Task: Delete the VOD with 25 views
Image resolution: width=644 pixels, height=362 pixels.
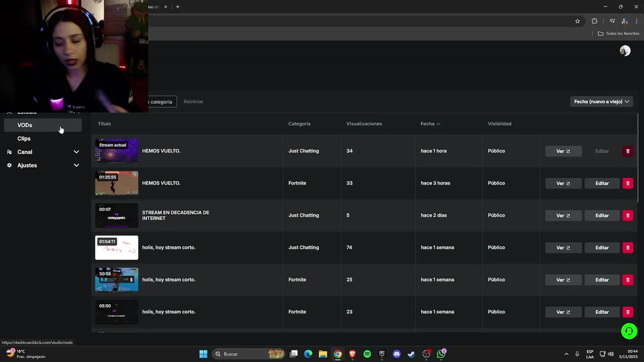Action: pyautogui.click(x=627, y=280)
